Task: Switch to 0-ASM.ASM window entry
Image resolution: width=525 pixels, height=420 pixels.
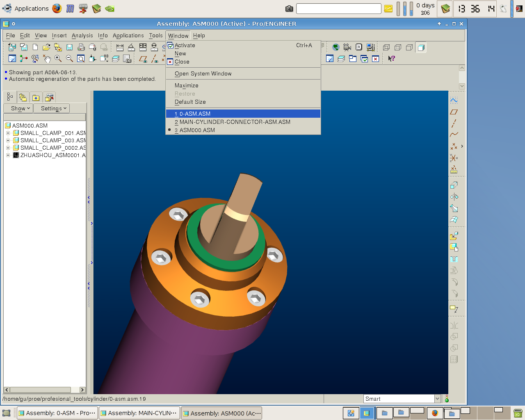Action: tap(243, 114)
